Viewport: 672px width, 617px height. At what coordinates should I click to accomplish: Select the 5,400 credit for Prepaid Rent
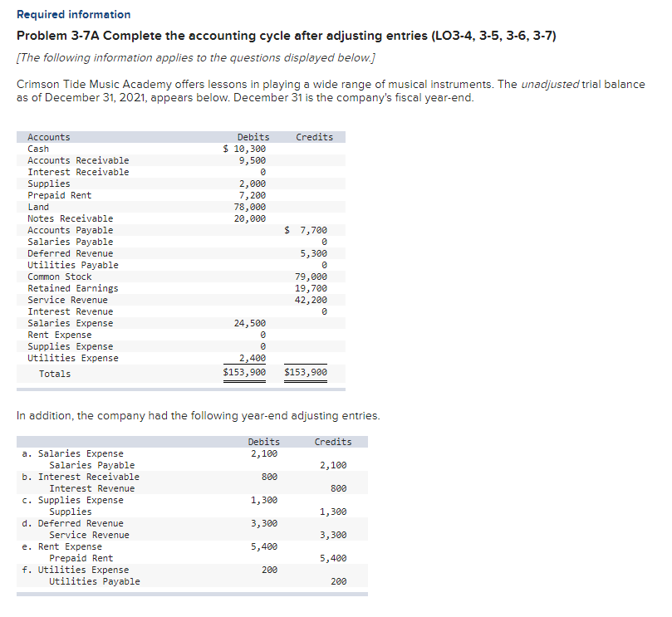(x=333, y=558)
